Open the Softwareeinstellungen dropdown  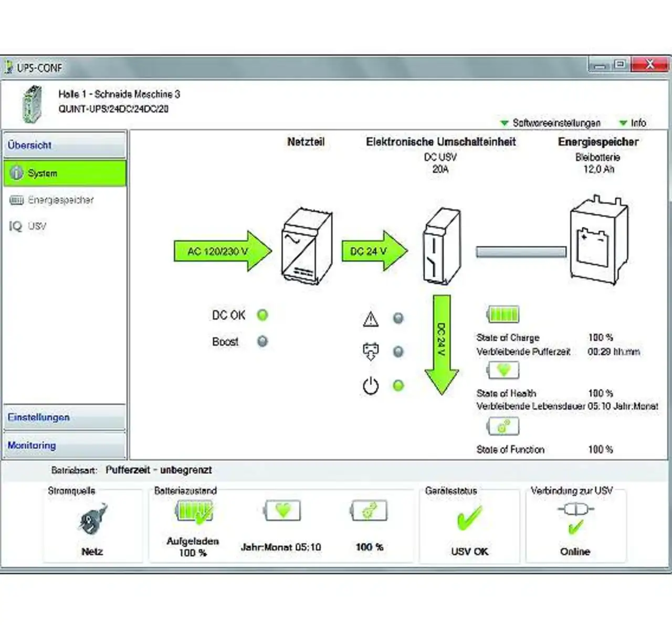click(550, 123)
